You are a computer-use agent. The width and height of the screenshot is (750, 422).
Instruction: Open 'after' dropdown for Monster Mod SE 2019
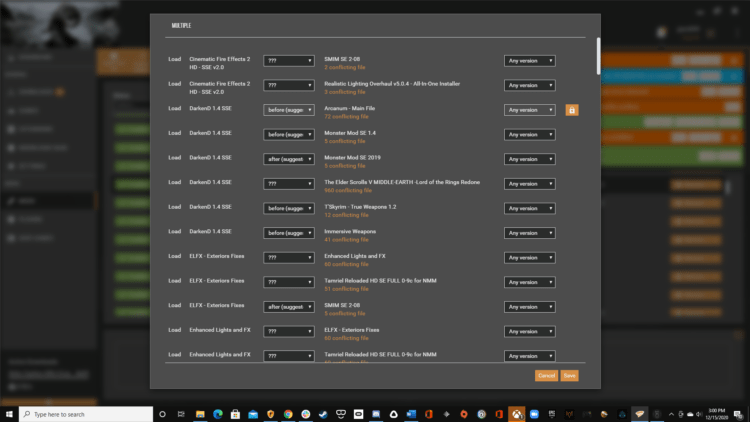point(288,159)
